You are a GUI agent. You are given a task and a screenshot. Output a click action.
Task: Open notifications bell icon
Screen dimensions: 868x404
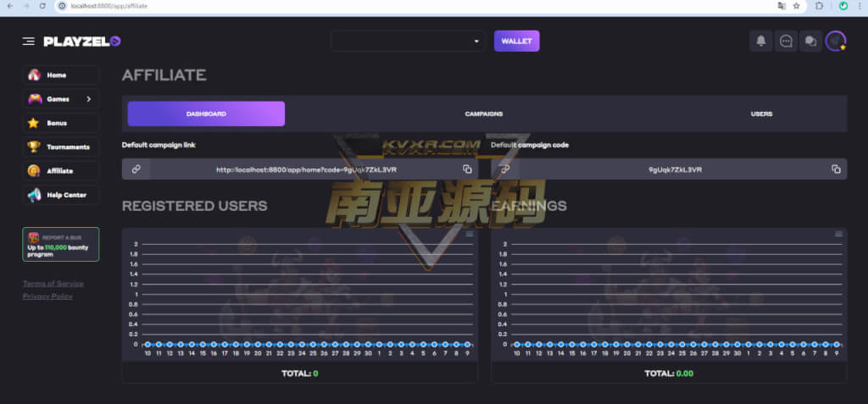[x=760, y=41]
